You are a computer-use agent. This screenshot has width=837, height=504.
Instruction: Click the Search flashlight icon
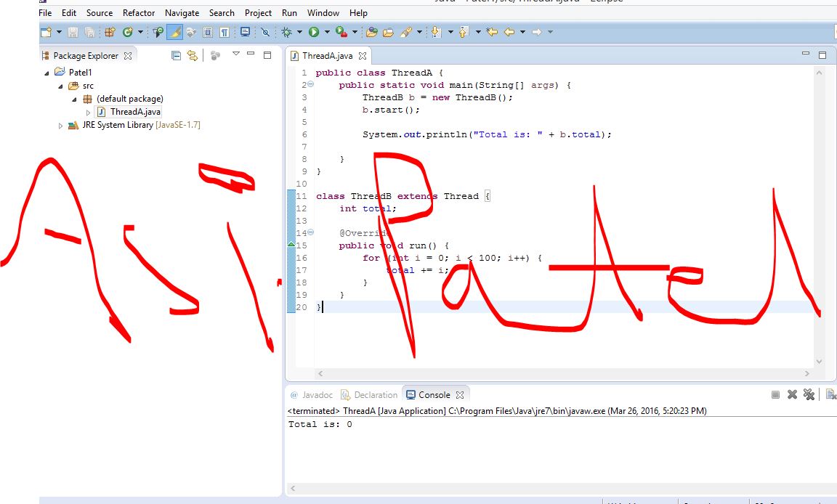coord(406,33)
